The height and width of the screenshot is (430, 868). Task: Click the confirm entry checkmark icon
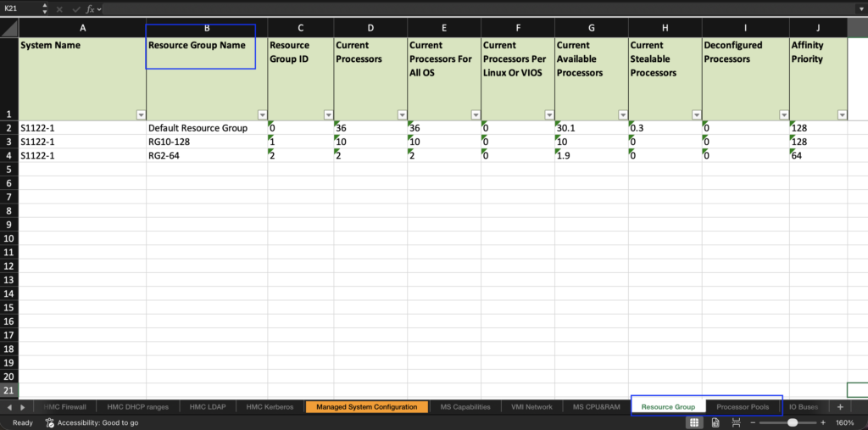[x=75, y=8]
